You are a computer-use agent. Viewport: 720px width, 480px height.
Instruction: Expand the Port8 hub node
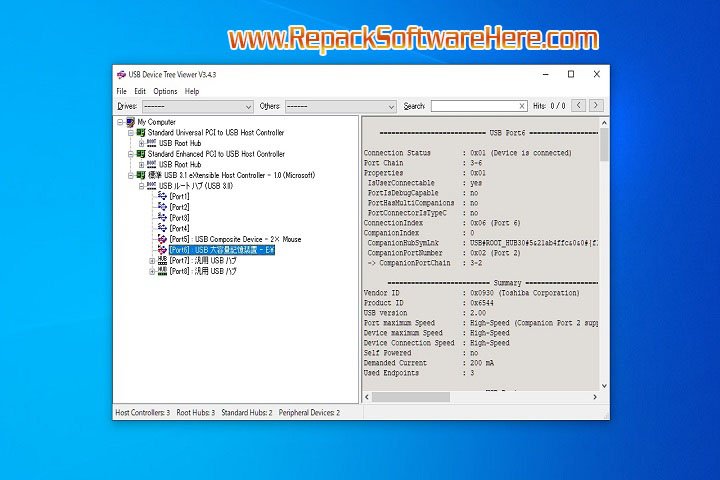pyautogui.click(x=152, y=271)
